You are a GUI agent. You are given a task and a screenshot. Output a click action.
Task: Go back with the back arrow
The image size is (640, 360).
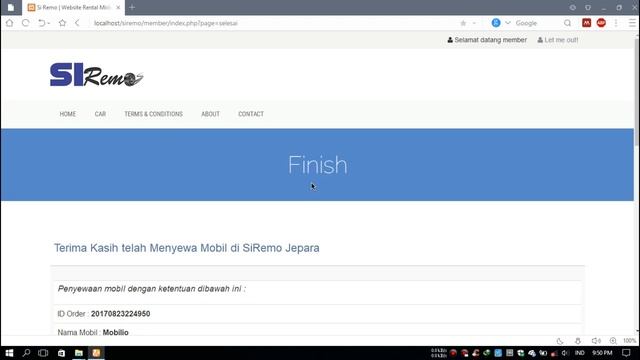pyautogui.click(x=77, y=23)
